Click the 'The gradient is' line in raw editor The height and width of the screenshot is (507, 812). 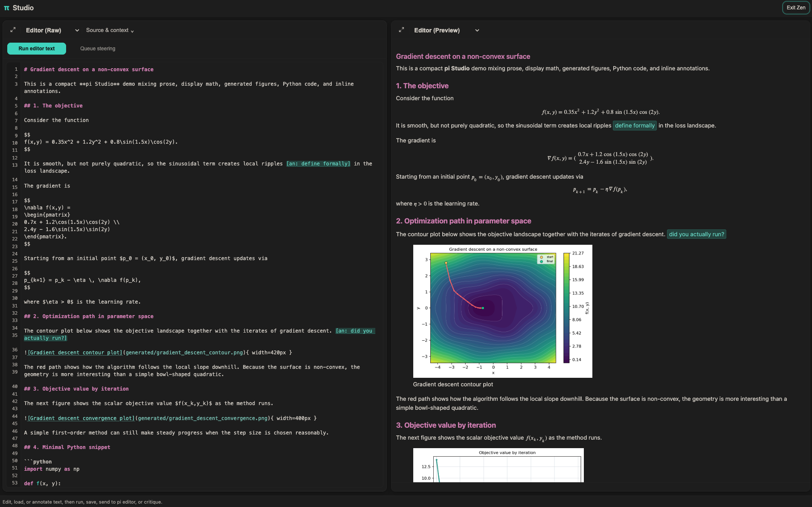coord(47,186)
